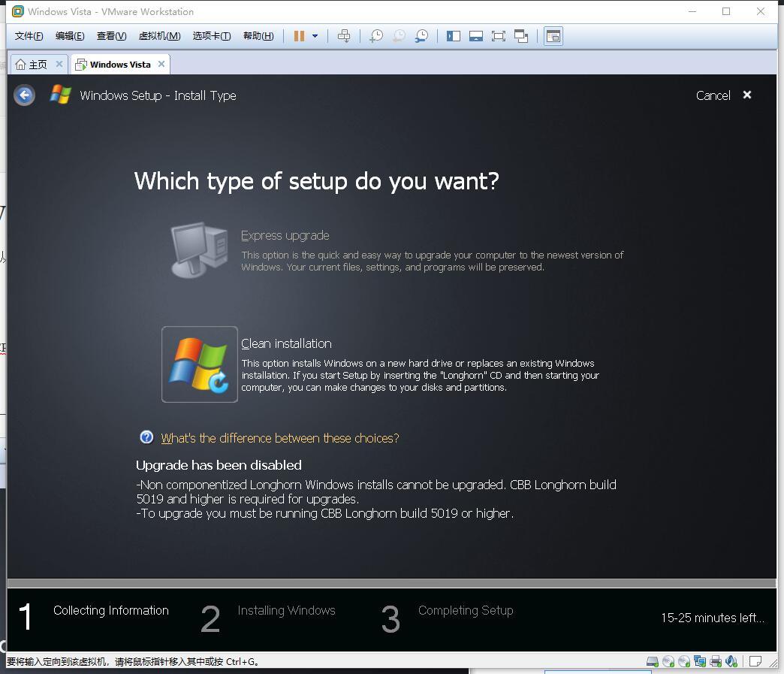Pause the virtual machine with the orange button

299,36
